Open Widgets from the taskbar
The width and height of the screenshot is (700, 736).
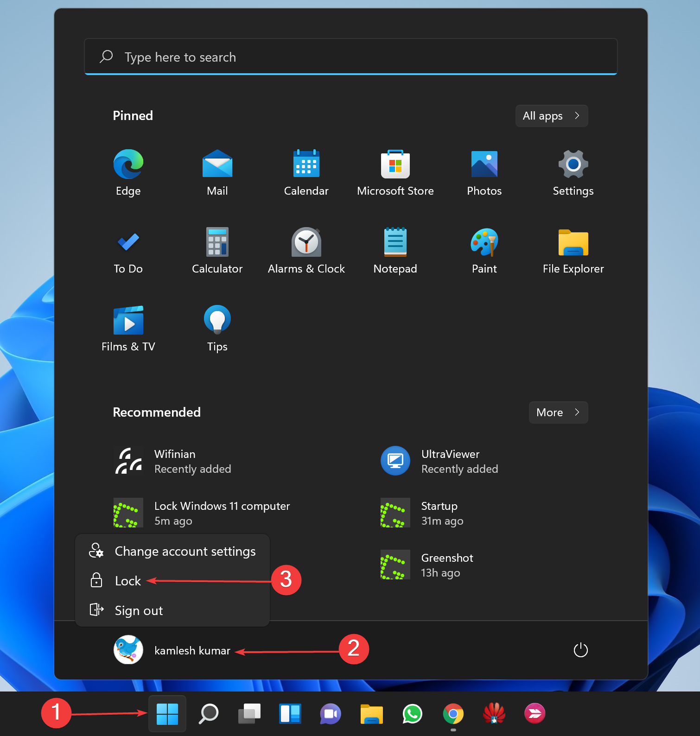click(290, 714)
